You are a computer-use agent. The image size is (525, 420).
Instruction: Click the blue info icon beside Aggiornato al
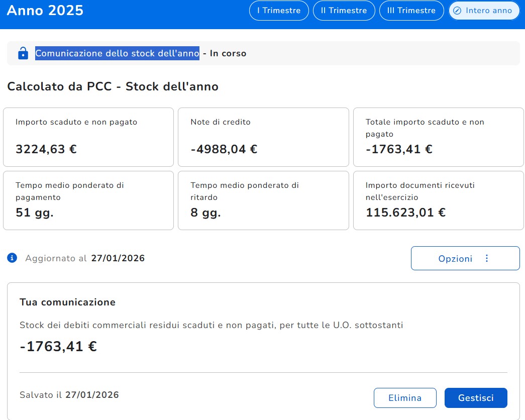(13, 258)
